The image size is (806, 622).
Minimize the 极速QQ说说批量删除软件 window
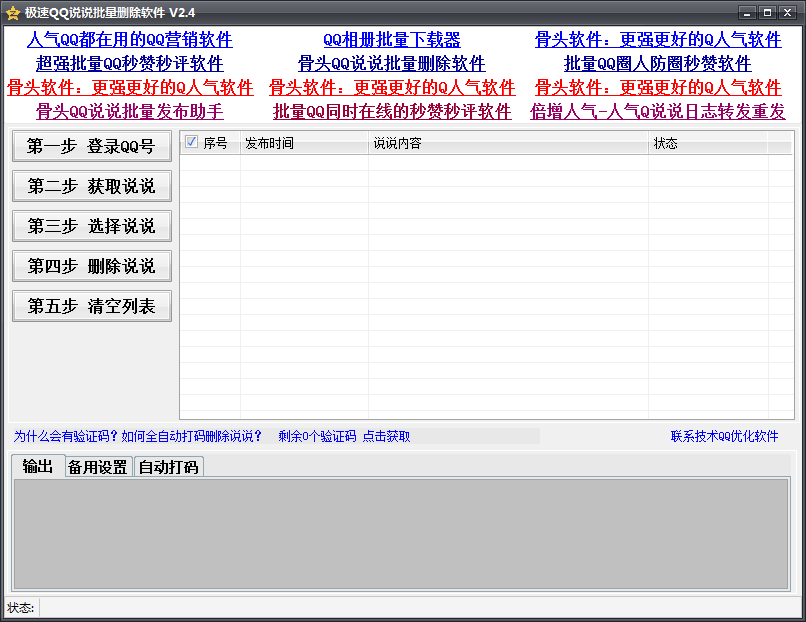point(747,12)
